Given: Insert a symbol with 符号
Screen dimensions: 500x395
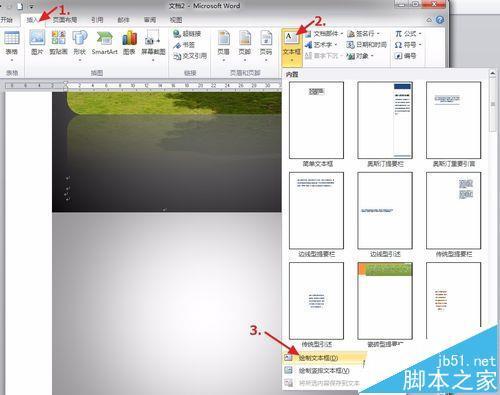Looking at the screenshot, I should pyautogui.click(x=408, y=45).
